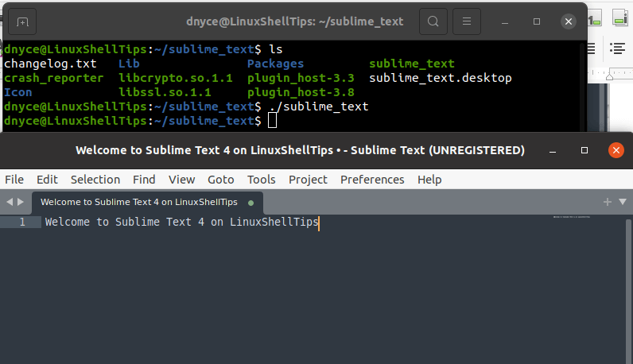Click line number 1 in the gutter

coord(22,222)
